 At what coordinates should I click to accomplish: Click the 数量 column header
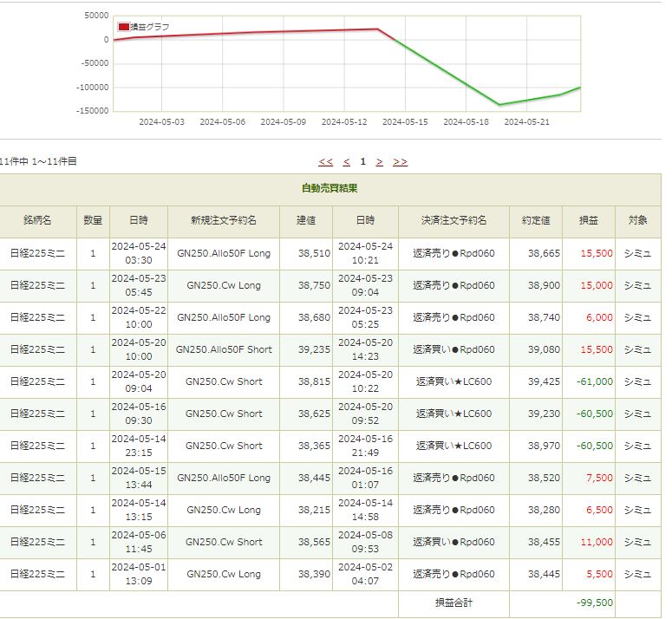tap(93, 220)
